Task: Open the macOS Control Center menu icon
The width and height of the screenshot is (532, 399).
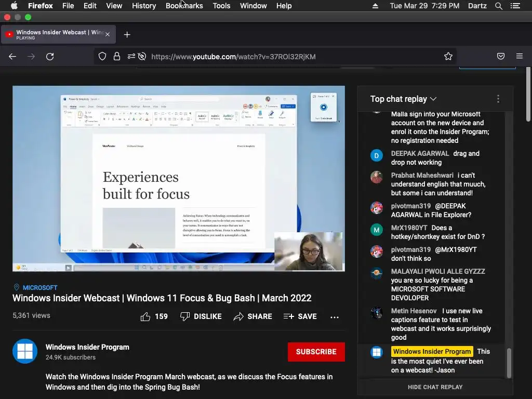Action: (x=515, y=6)
